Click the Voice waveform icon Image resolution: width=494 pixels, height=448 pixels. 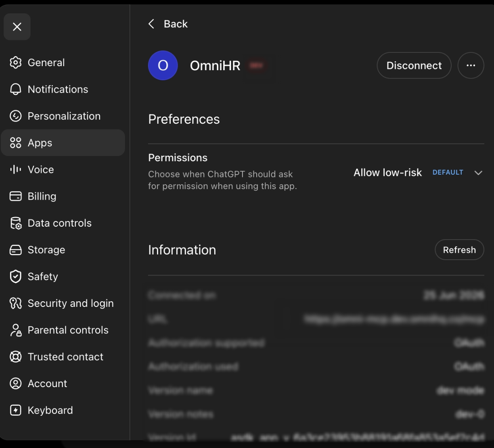click(15, 169)
